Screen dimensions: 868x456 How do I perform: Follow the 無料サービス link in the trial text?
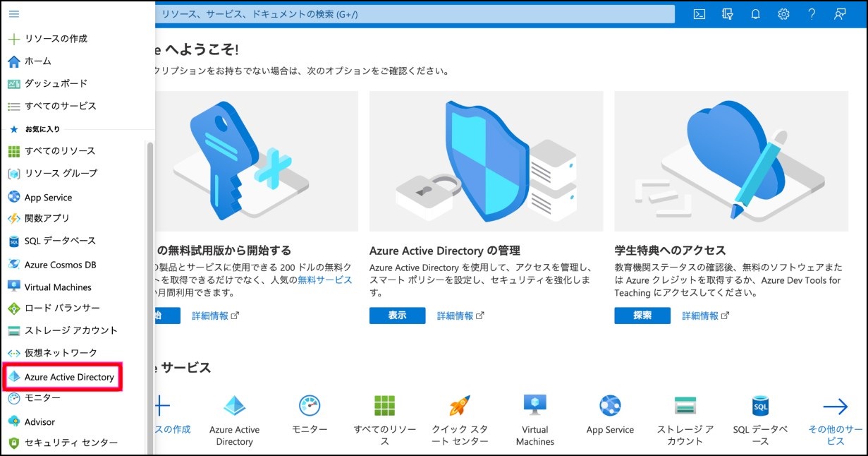click(324, 280)
